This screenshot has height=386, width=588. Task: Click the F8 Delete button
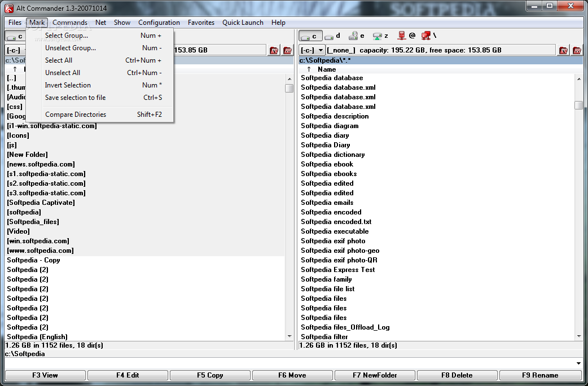click(x=457, y=375)
